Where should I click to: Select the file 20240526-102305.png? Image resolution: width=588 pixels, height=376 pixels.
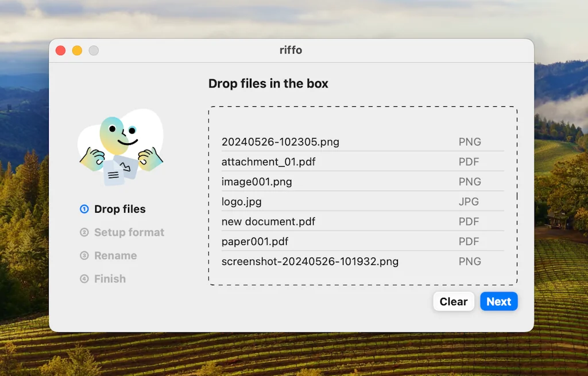(280, 141)
